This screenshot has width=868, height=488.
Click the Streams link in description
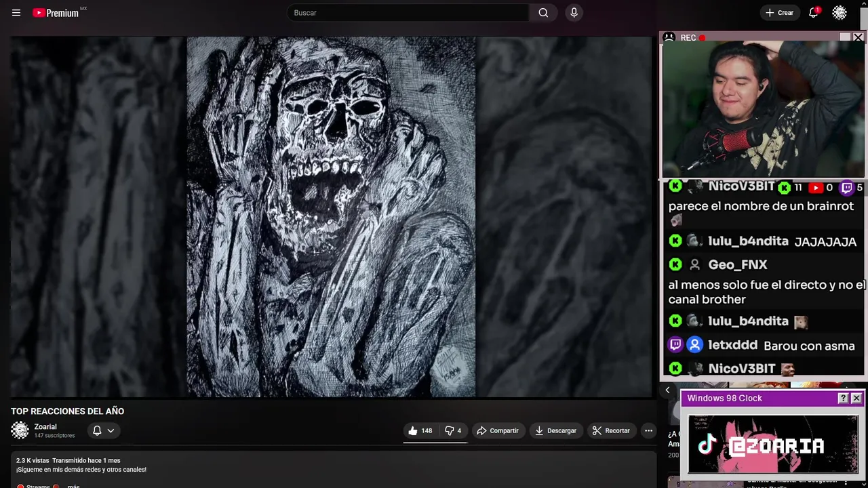click(x=38, y=486)
